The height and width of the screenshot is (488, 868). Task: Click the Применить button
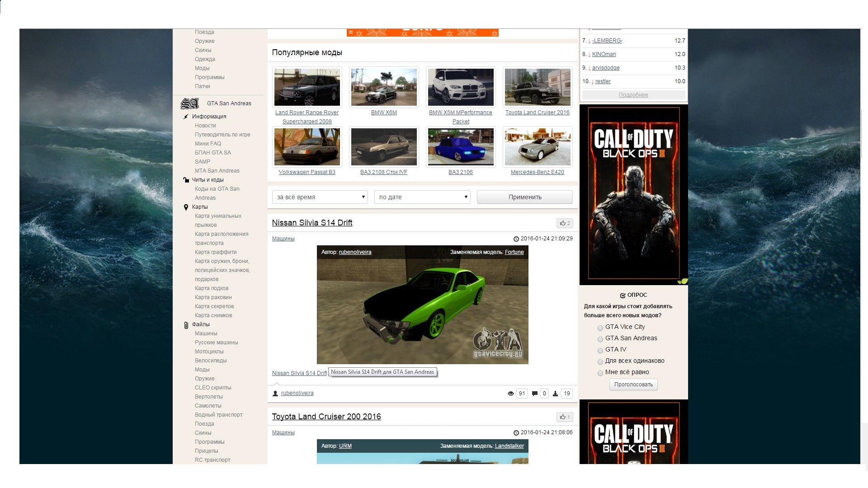click(x=524, y=197)
